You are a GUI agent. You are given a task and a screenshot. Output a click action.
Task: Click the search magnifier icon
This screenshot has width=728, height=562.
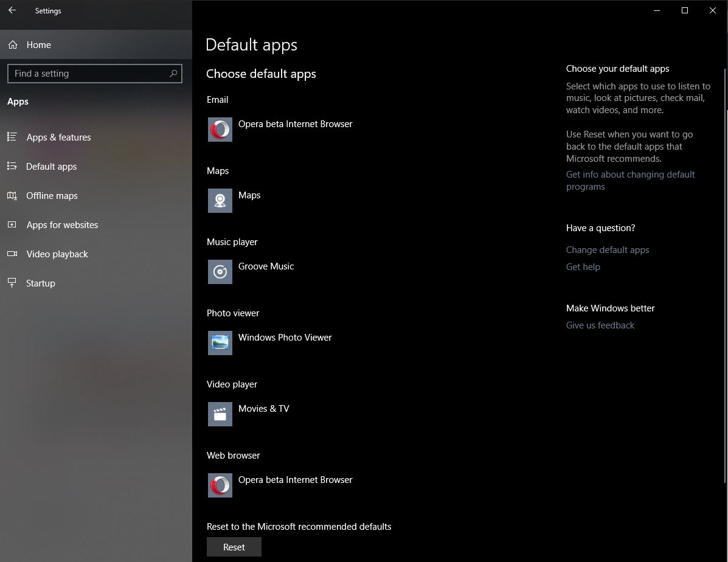(173, 74)
